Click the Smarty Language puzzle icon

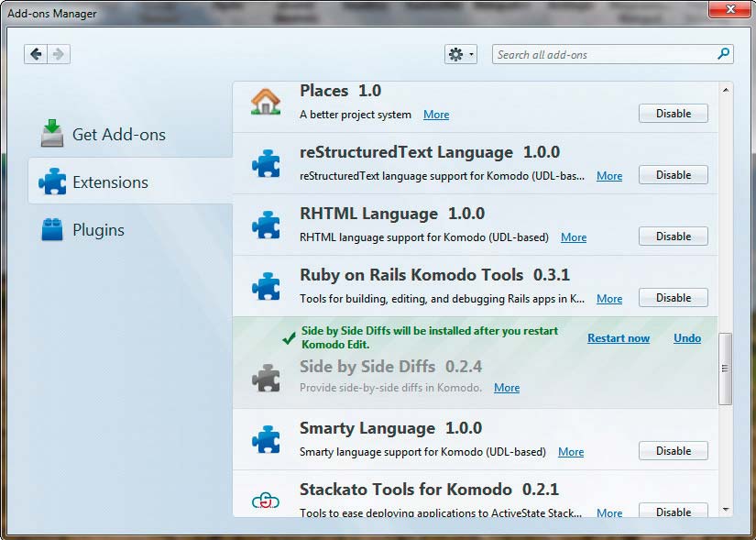[x=266, y=438]
